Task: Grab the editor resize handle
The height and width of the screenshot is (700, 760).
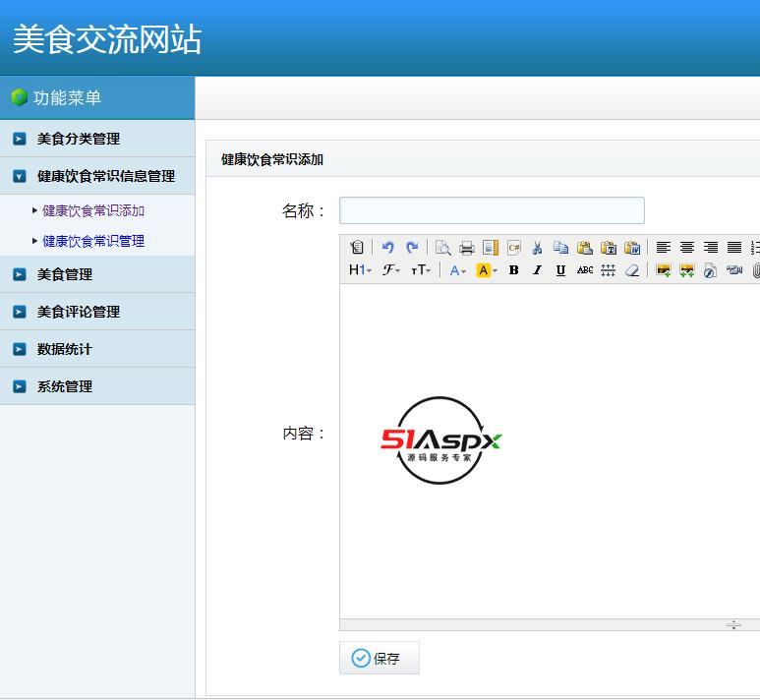Action: click(733, 624)
